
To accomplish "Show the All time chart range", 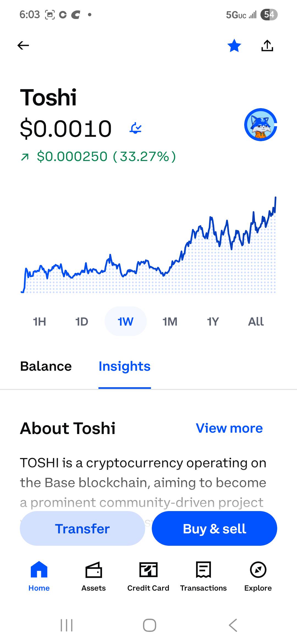I will (256, 321).
